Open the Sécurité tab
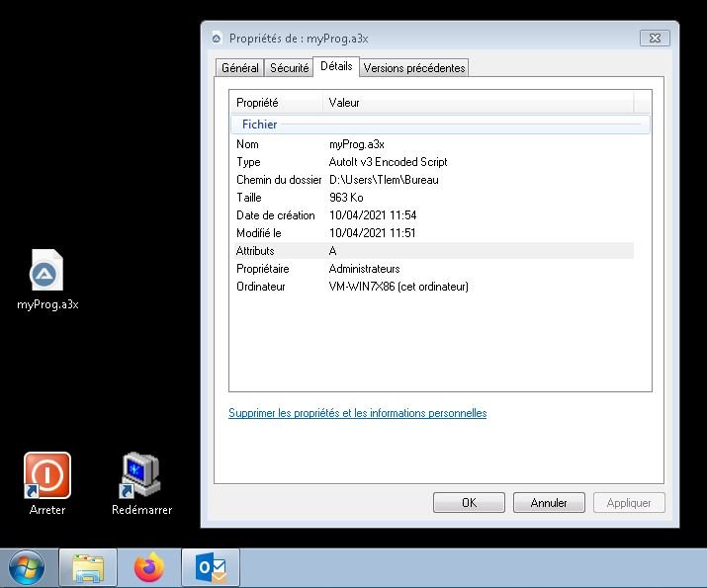Image resolution: width=707 pixels, height=588 pixels. tap(289, 68)
